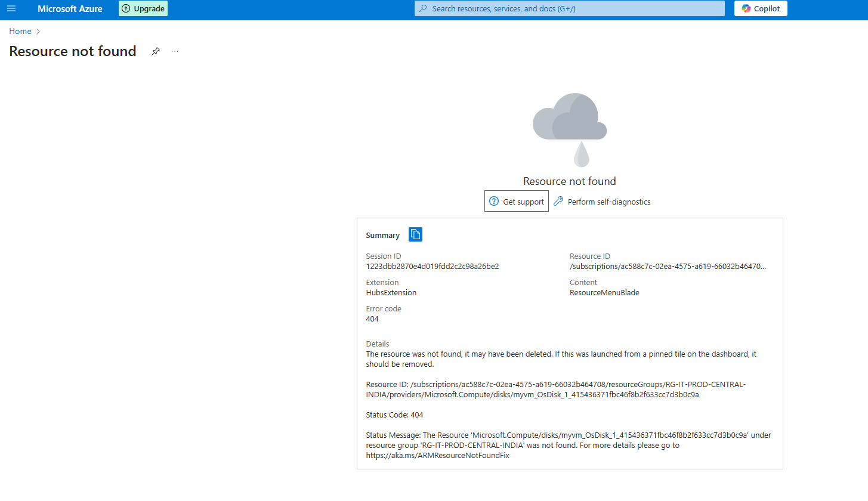The image size is (868, 501).
Task: Click the Extension label
Action: click(382, 283)
